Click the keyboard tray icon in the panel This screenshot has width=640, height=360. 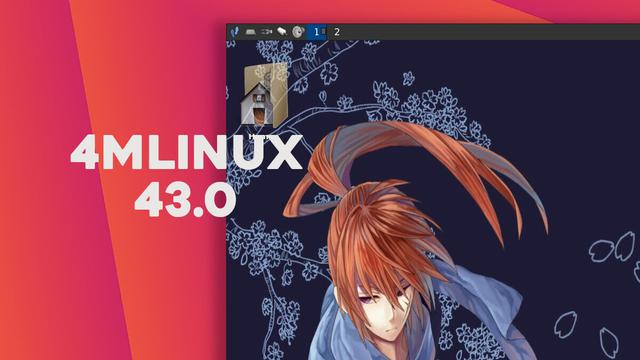(x=250, y=32)
